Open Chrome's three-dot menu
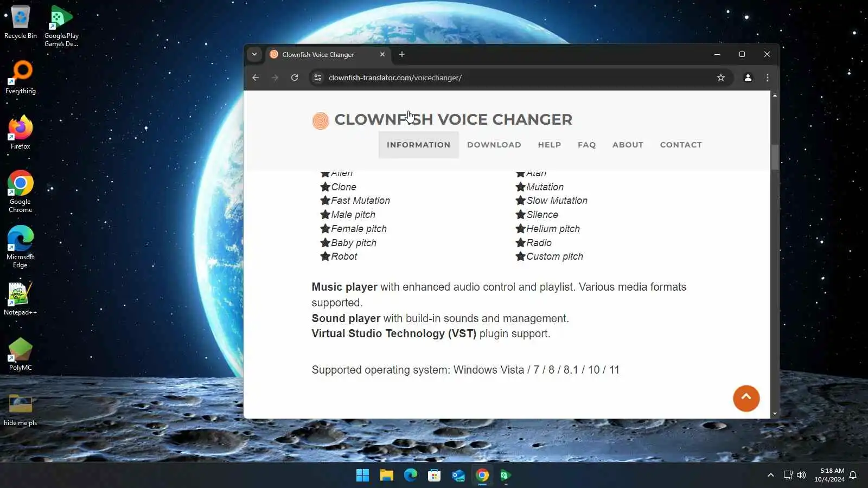Viewport: 868px width, 488px height. point(768,78)
